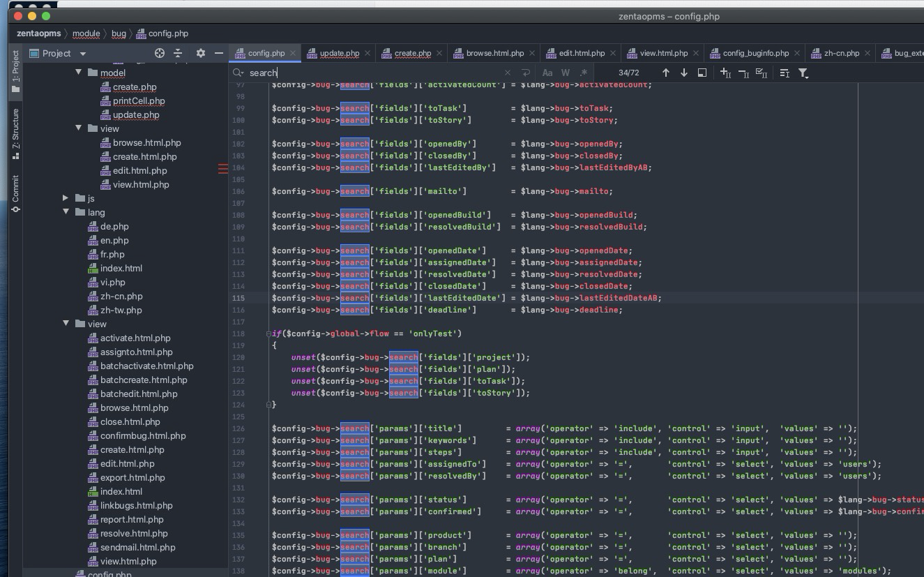Open the Commit tool window tab
924x577 pixels.
click(x=15, y=193)
